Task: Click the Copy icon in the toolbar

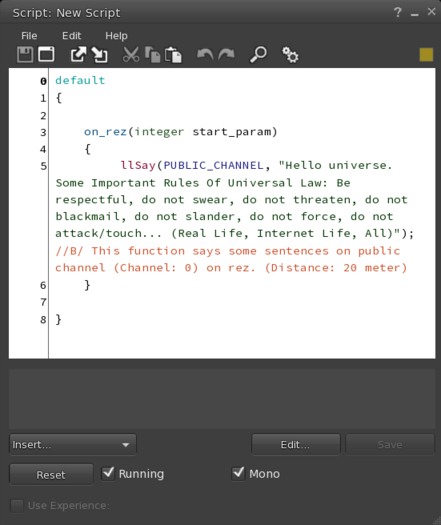Action: pos(153,55)
